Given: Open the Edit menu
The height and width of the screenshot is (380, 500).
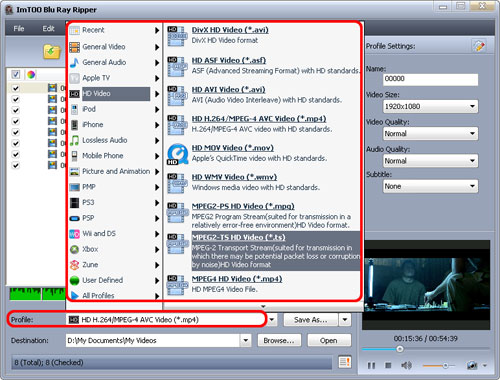Looking at the screenshot, I should coord(48,29).
